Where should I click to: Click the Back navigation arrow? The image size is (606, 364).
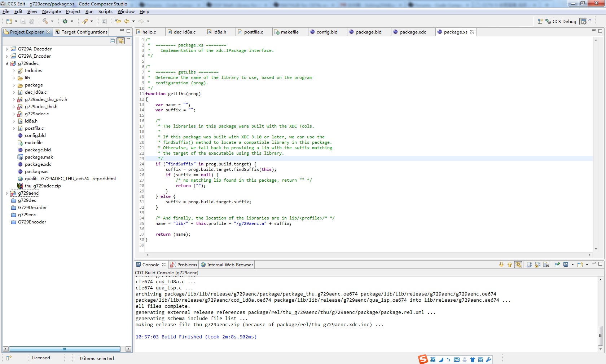point(127,21)
